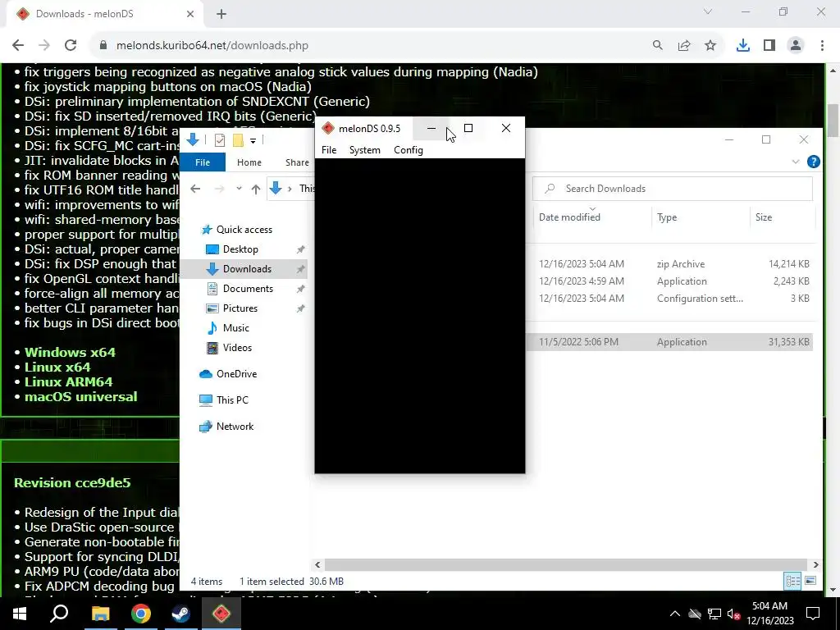Image resolution: width=840 pixels, height=630 pixels.
Task: Open a new Chrome tab
Action: point(221,14)
